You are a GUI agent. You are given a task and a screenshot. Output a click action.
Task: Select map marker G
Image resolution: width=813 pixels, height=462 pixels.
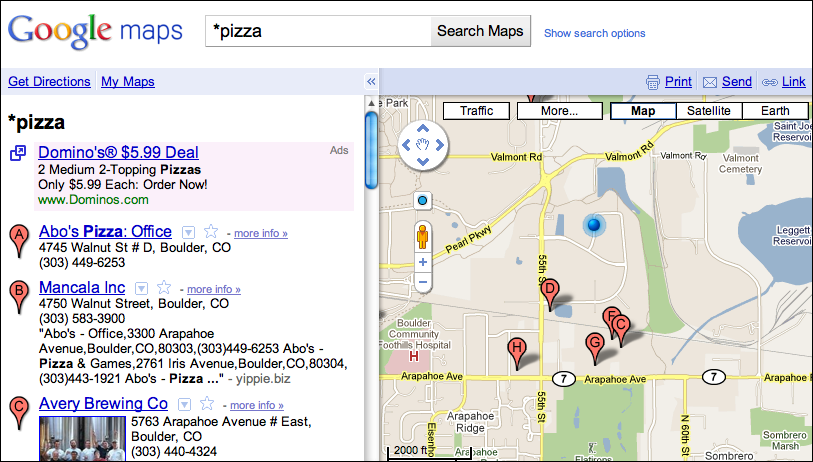[595, 347]
